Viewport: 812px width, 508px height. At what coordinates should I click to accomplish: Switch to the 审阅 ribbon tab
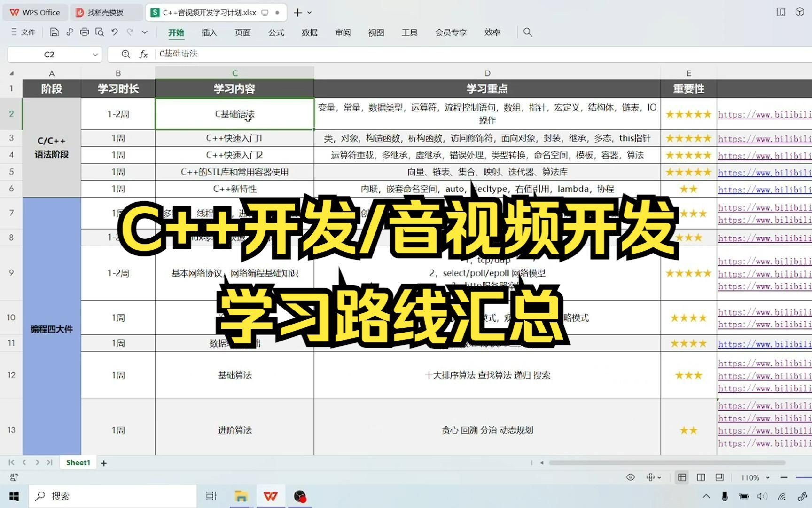[x=343, y=32]
